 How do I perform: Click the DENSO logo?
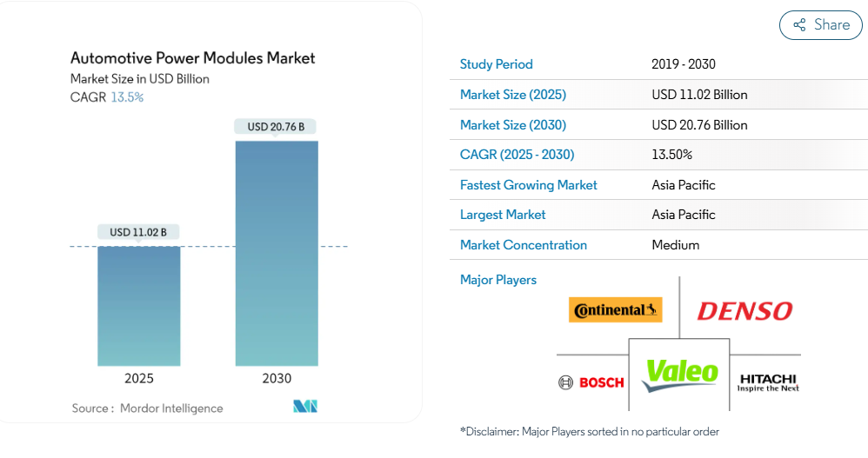click(x=744, y=310)
